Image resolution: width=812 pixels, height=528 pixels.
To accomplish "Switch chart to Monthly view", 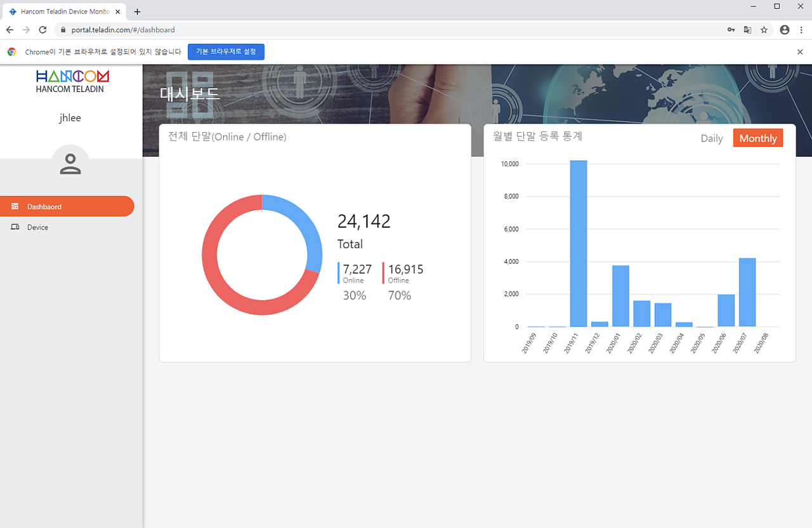I will (758, 138).
